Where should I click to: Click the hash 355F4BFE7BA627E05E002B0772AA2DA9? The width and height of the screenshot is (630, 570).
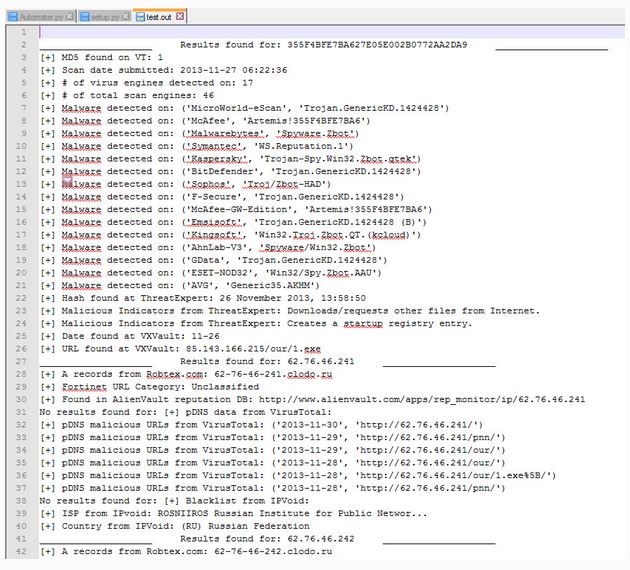click(377, 45)
